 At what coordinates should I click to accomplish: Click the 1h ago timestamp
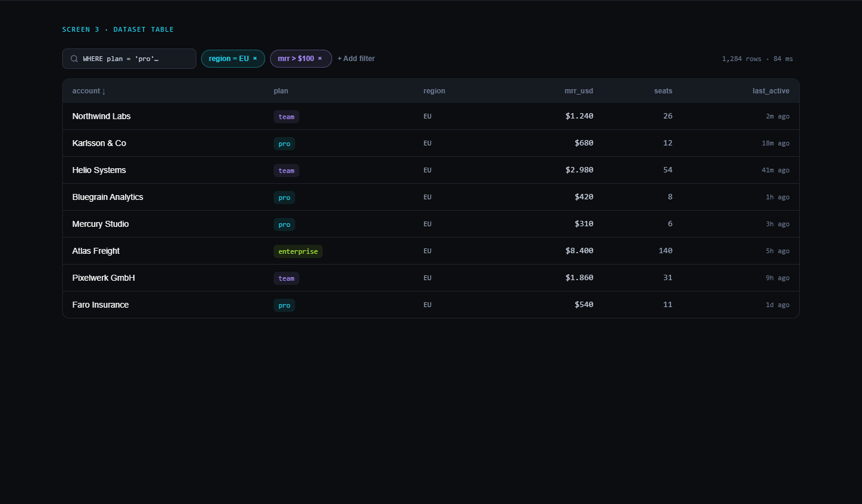coord(778,198)
